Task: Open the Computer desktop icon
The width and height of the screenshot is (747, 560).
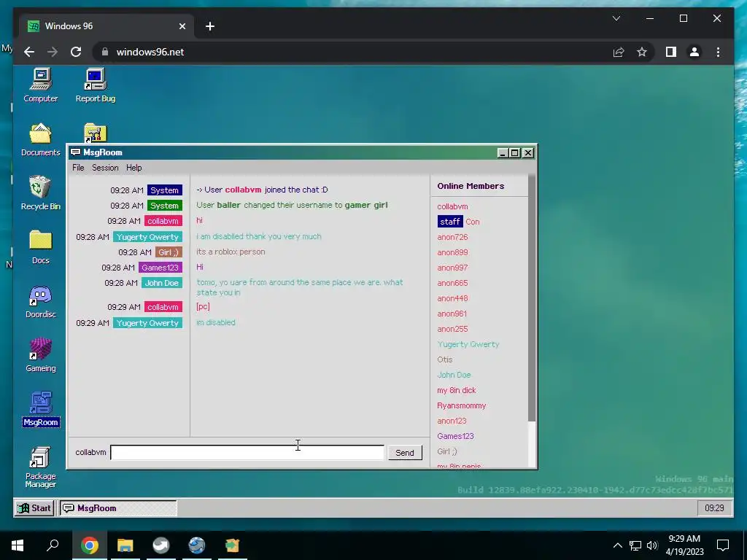Action: 41,86
